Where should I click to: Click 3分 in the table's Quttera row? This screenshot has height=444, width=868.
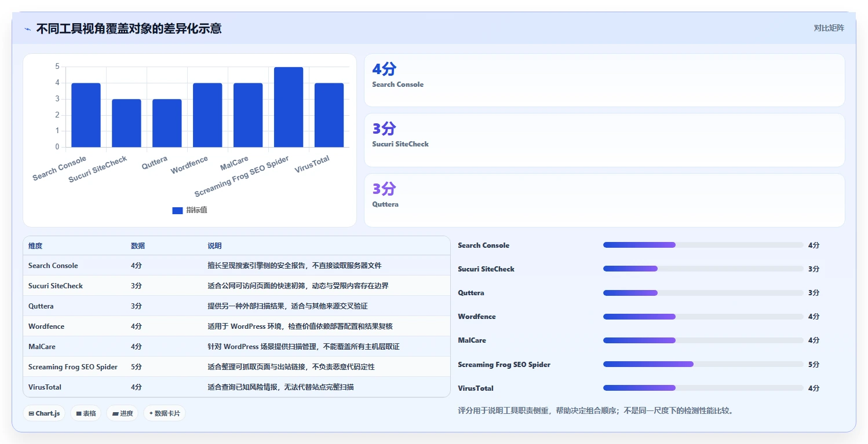point(136,306)
